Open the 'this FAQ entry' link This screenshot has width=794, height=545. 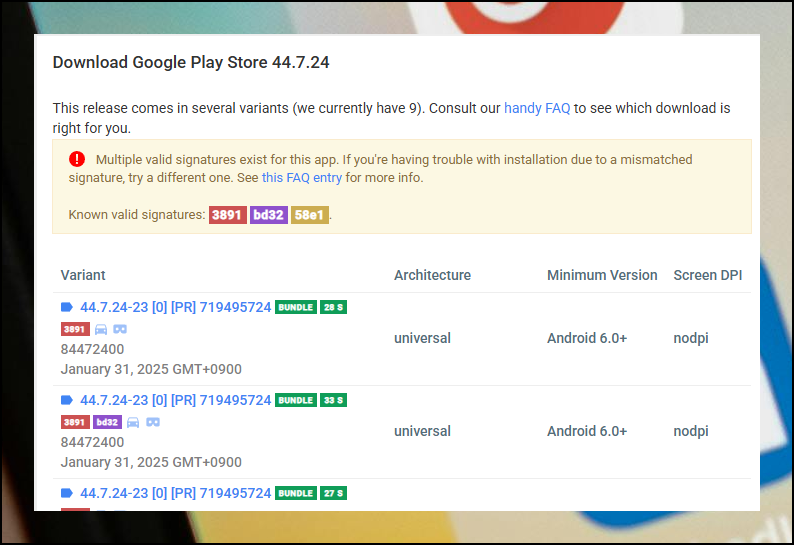pyautogui.click(x=302, y=178)
